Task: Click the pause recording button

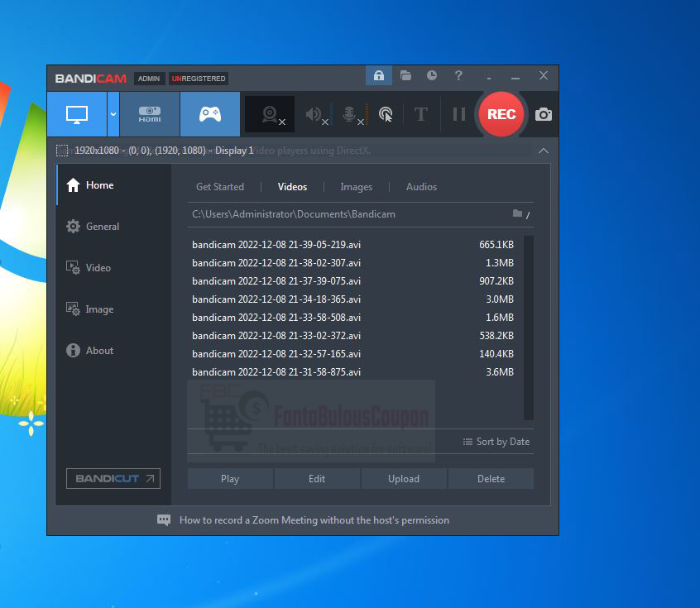Action: 458,114
